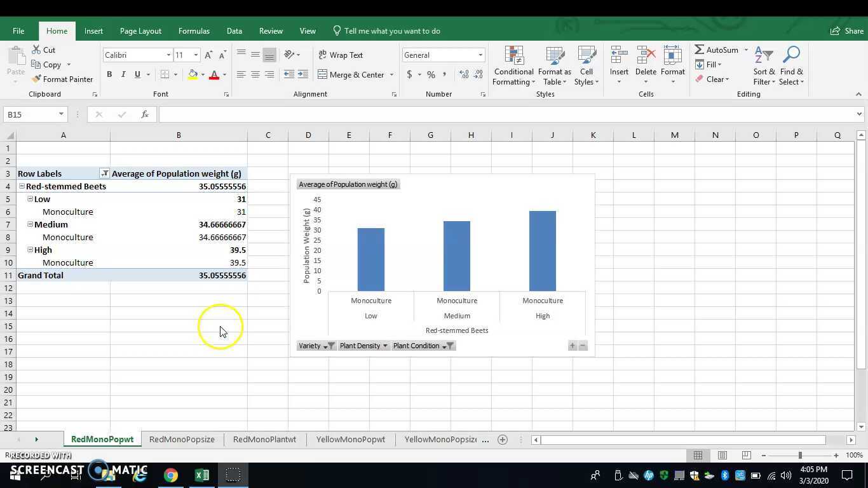Screen dimensions: 868x488
Task: Toggle Wrap Text on the selection
Action: click(x=341, y=55)
